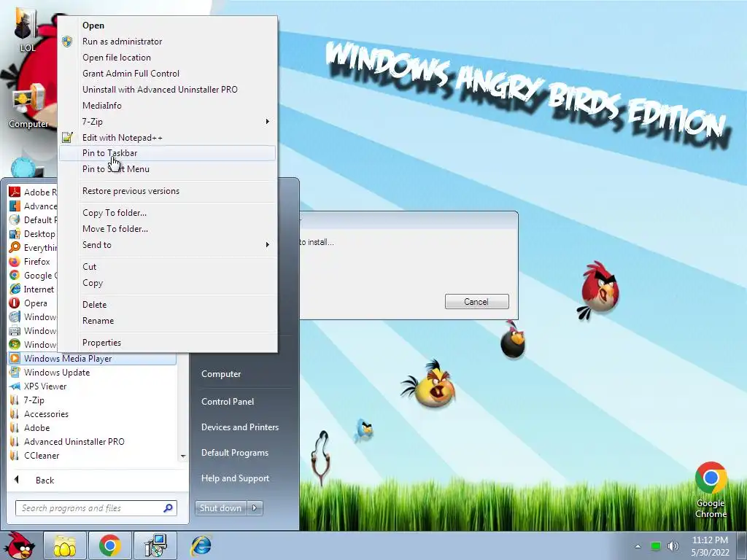Open Devices and Printers
747x560 pixels.
[239, 427]
